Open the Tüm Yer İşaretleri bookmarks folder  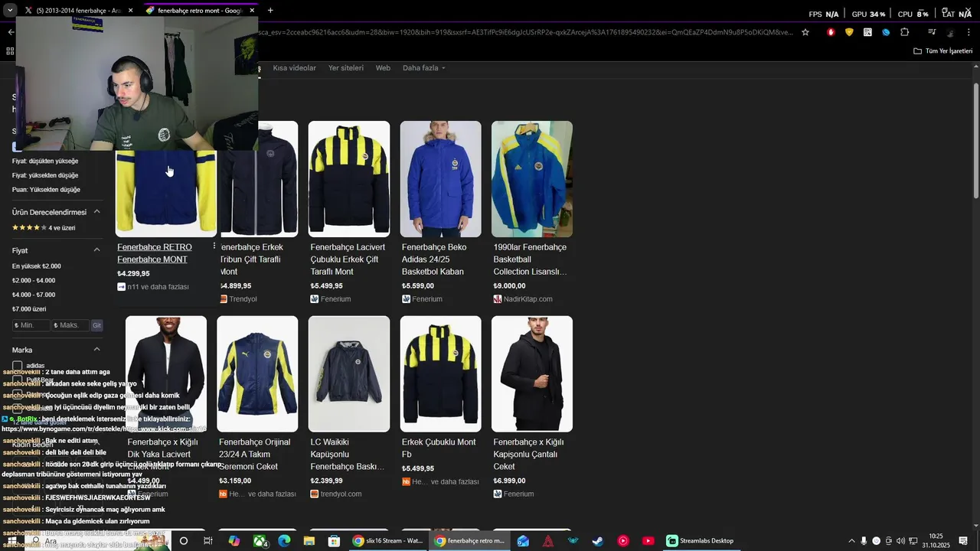pos(943,51)
